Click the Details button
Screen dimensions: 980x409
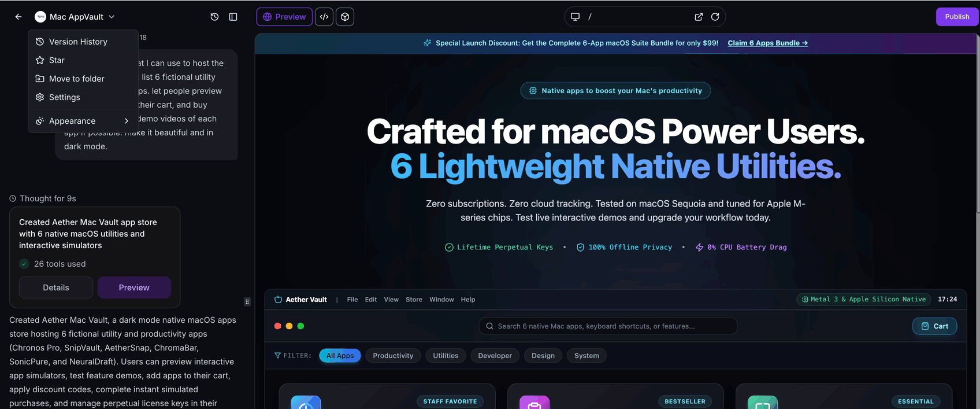[x=56, y=288]
